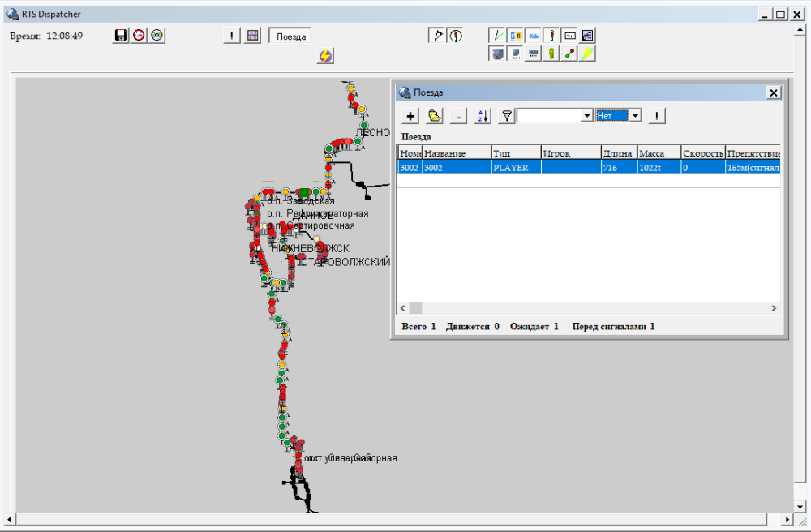Image resolution: width=811 pixels, height=532 pixels.
Task: Click the 'Тип' column header
Action: tap(516, 152)
